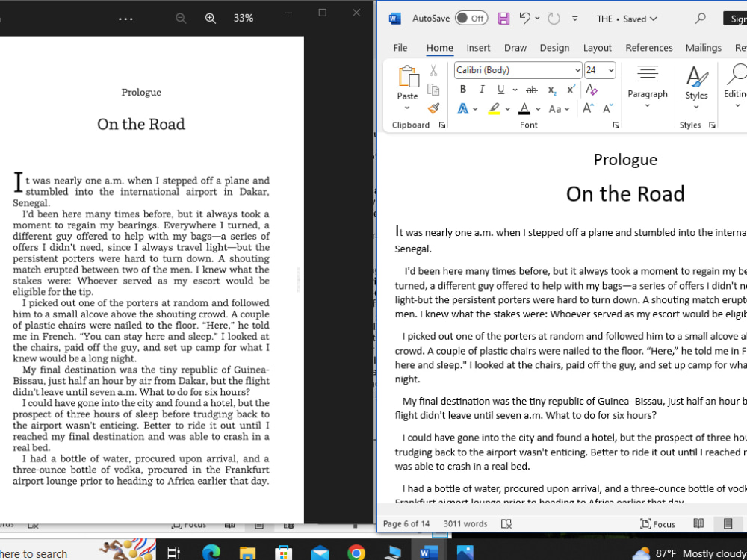Open the Styles pane launcher
The height and width of the screenshot is (560, 747).
tap(712, 125)
